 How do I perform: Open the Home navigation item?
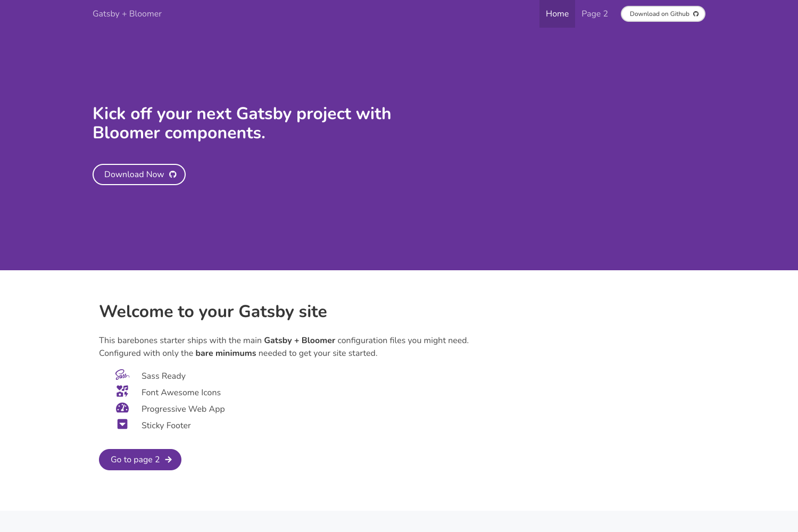(x=556, y=13)
